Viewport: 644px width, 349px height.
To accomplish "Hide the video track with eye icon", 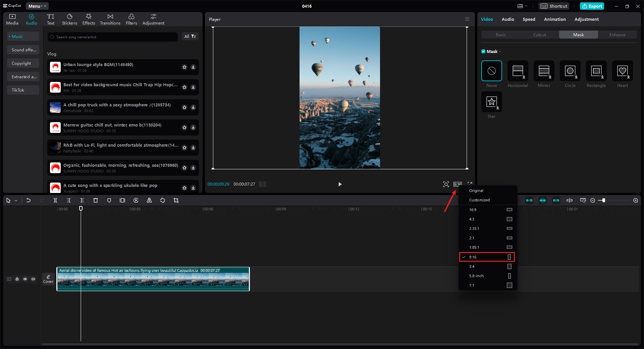I will click(25, 279).
